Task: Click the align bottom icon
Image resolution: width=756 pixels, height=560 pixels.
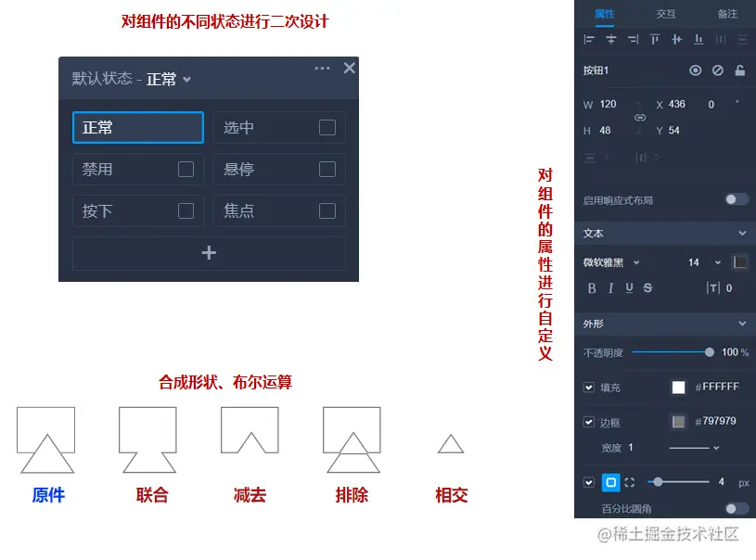Action: coord(698,40)
